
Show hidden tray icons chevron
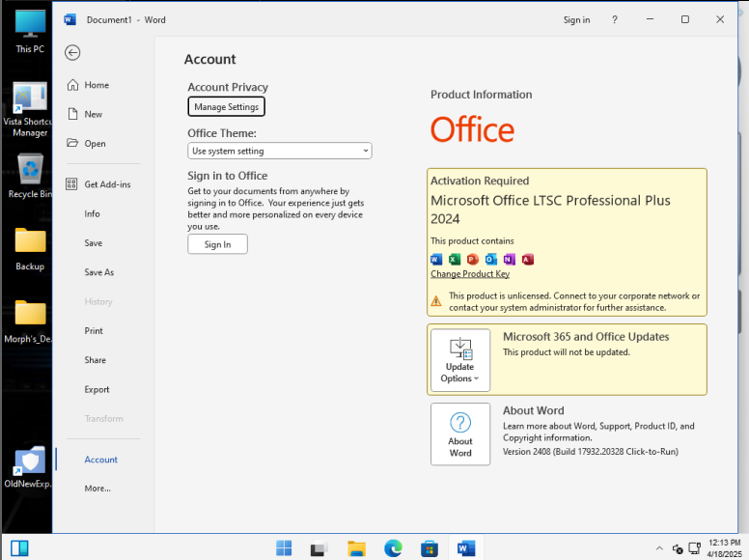pyautogui.click(x=659, y=548)
